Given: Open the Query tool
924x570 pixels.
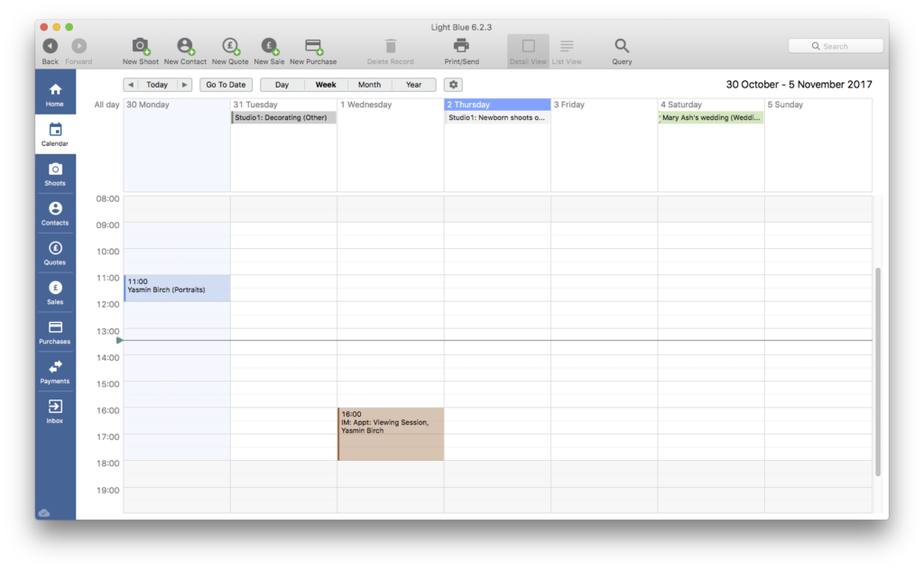Looking at the screenshot, I should (621, 50).
